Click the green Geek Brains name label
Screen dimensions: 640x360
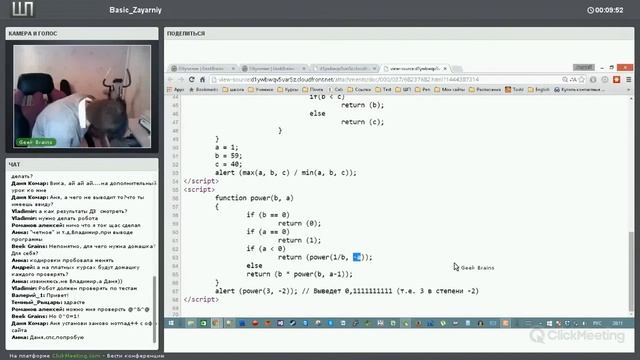coord(36,142)
